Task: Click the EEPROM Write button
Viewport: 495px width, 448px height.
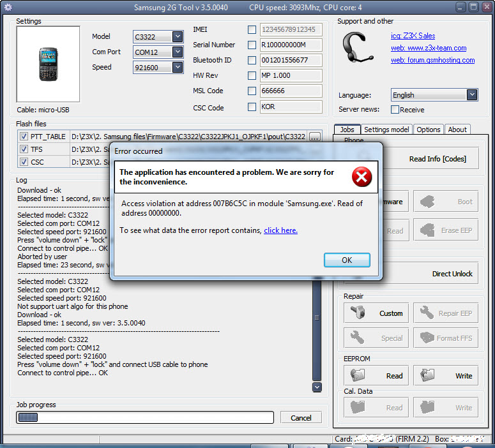Action: (x=446, y=375)
